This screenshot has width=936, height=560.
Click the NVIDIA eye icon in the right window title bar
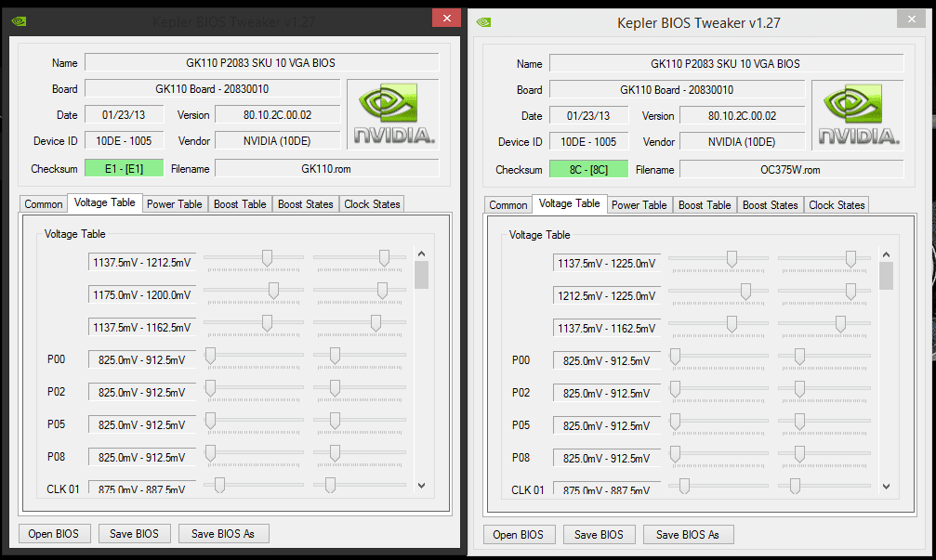[x=483, y=22]
